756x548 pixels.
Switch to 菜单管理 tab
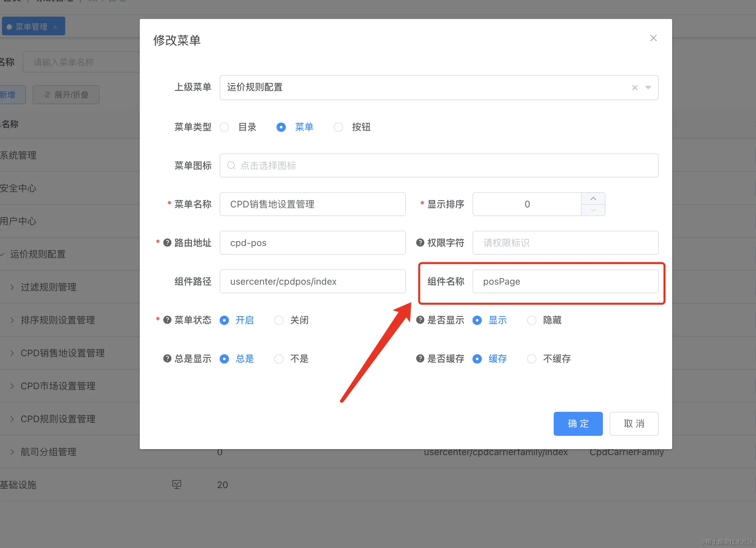(x=31, y=27)
